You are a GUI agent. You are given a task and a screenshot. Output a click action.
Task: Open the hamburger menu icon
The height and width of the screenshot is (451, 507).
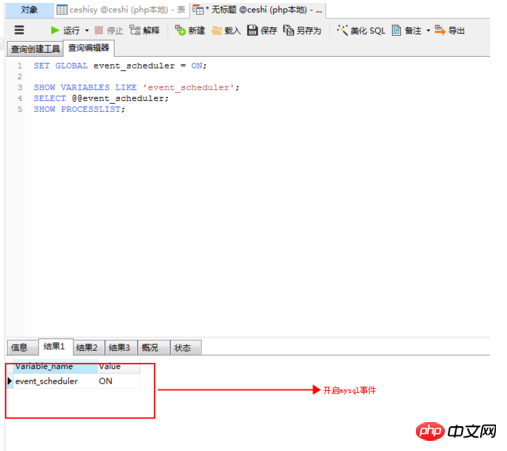pyautogui.click(x=19, y=30)
